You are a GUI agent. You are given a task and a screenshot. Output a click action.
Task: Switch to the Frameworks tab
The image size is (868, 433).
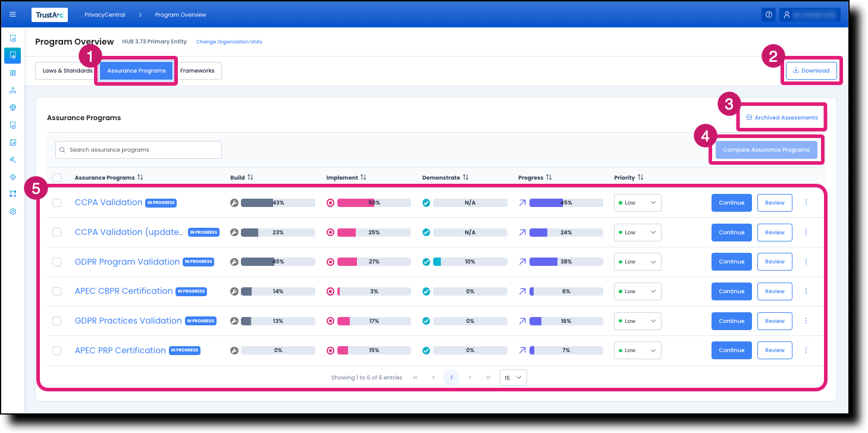(x=198, y=70)
